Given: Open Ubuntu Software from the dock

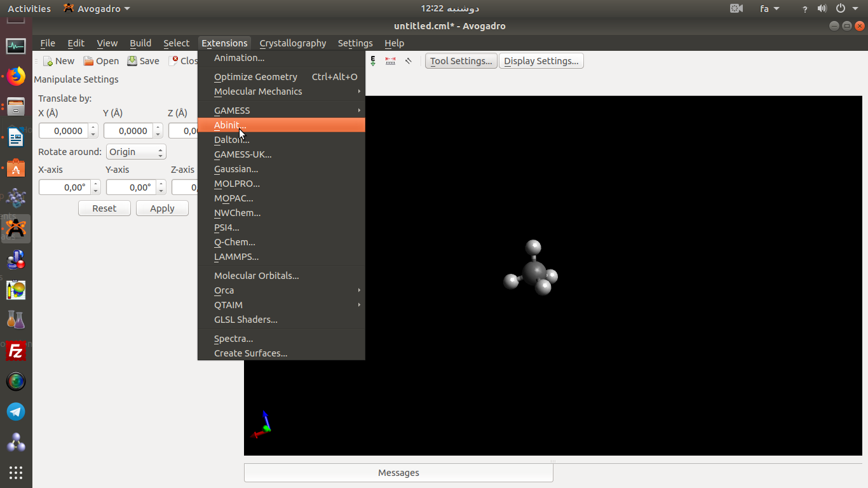Looking at the screenshot, I should pyautogui.click(x=16, y=168).
